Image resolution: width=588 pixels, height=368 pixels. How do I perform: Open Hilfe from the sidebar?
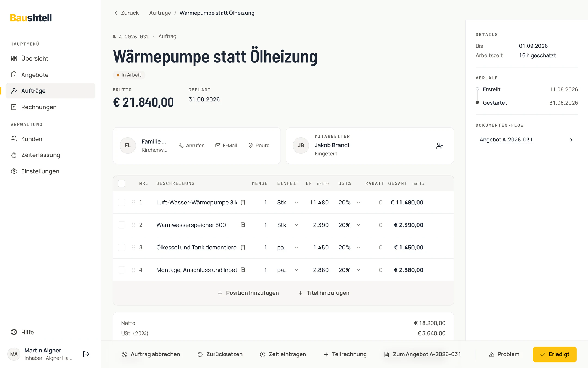pos(50,332)
